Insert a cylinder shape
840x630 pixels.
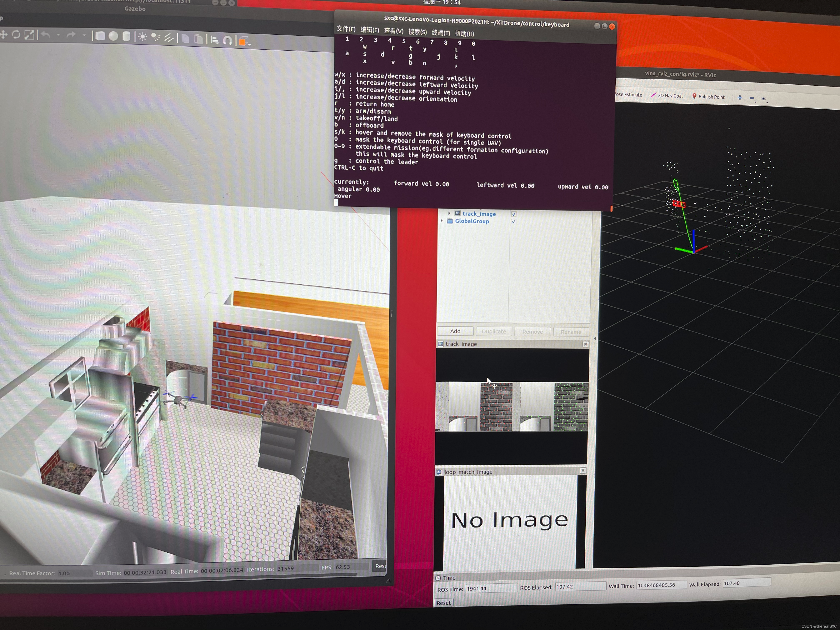(x=126, y=36)
